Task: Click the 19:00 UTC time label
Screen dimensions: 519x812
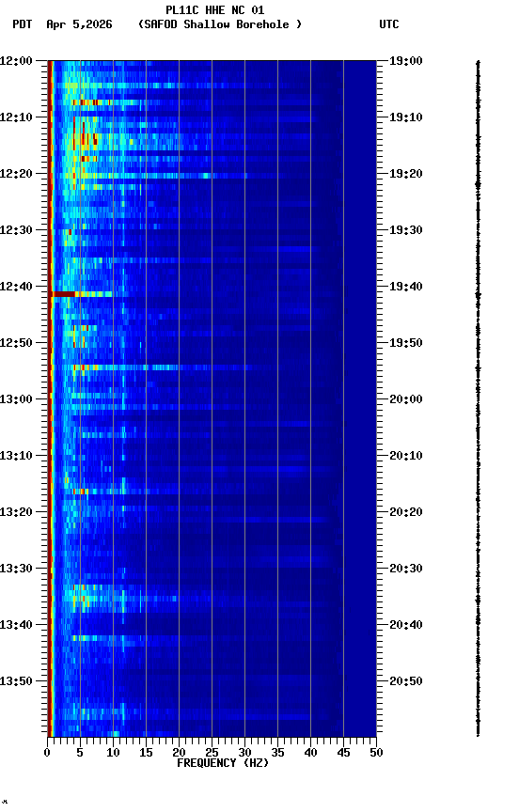Action: point(406,61)
